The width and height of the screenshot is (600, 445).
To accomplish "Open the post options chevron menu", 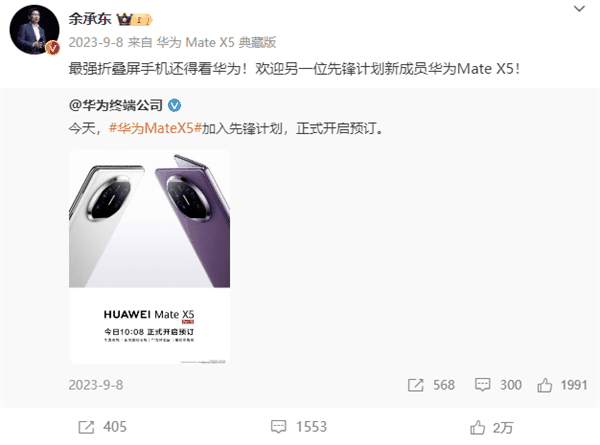I will 579,9.
